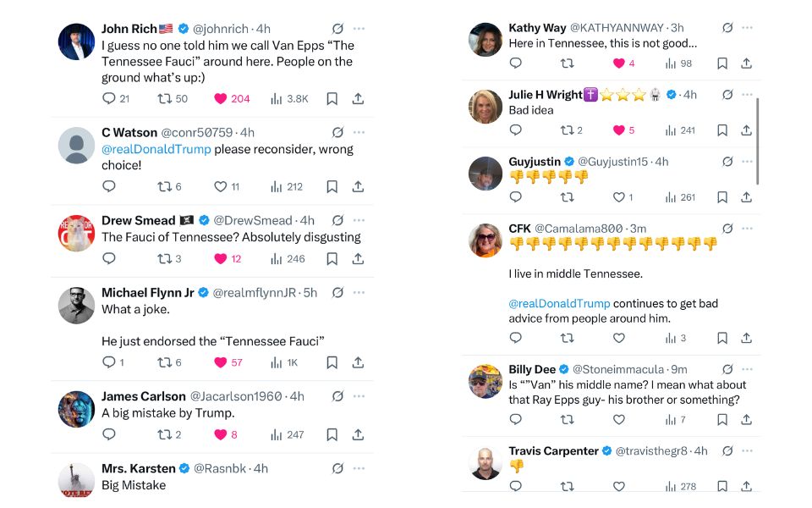This screenshot has width=812, height=508.
Task: Reply to John Rich's tweet
Action: click(108, 99)
